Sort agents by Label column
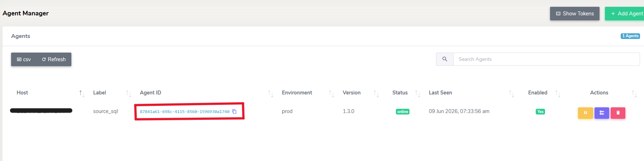This screenshot has height=161, width=644. pos(128,93)
